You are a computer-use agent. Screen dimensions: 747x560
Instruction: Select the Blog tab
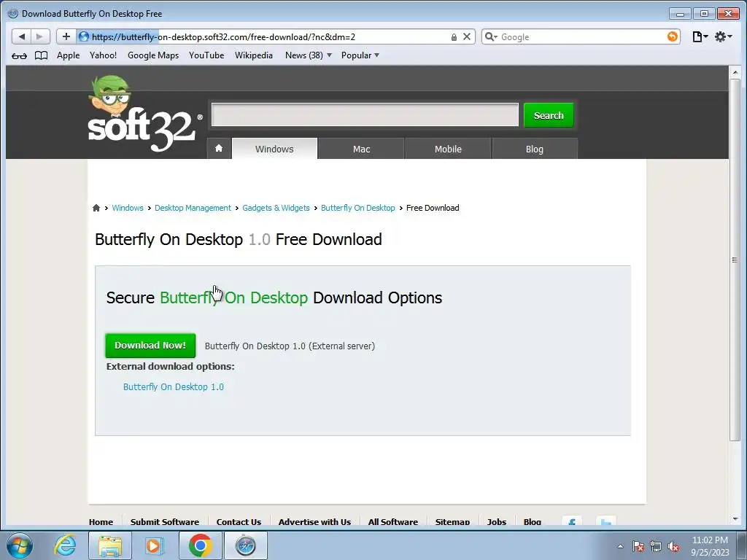(535, 149)
